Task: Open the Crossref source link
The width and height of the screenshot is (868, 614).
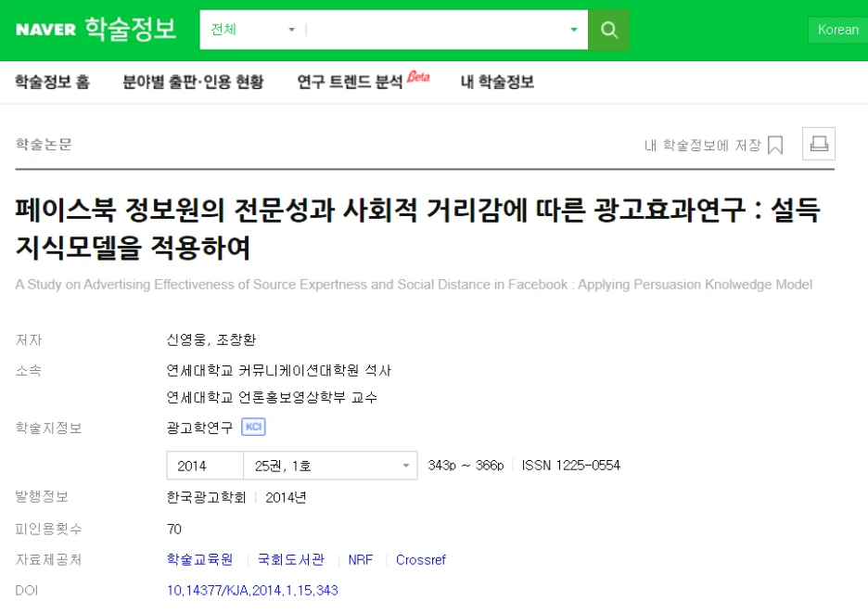Action: 421,560
